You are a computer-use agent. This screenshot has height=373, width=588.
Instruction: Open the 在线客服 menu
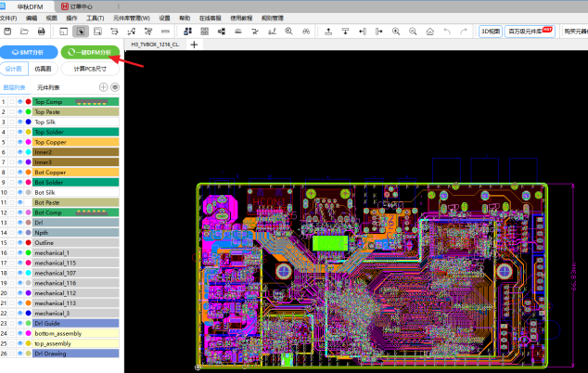click(210, 18)
